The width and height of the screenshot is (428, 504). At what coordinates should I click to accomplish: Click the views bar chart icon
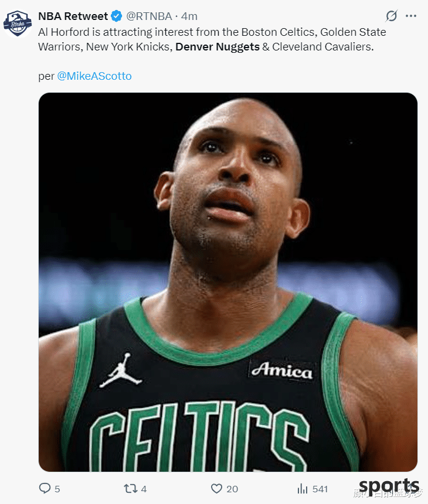[x=303, y=488]
